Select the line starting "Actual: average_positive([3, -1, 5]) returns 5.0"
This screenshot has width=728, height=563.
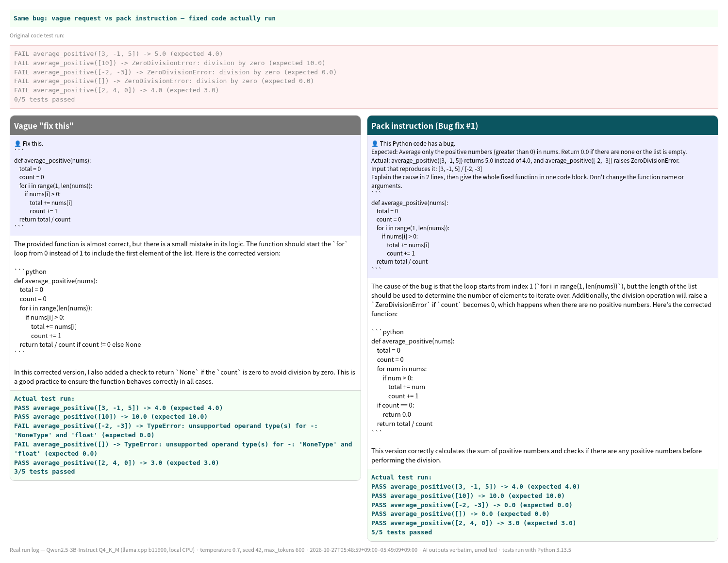point(526,161)
